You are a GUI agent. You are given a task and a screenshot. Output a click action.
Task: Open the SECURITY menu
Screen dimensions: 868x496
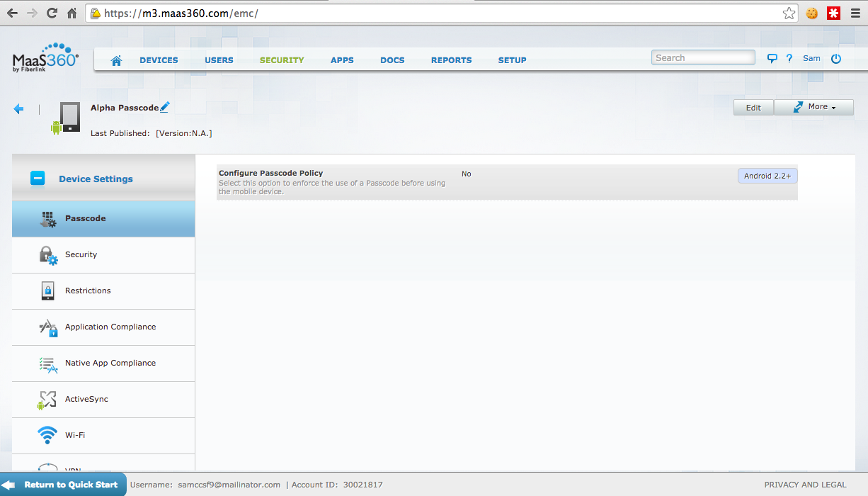[282, 60]
